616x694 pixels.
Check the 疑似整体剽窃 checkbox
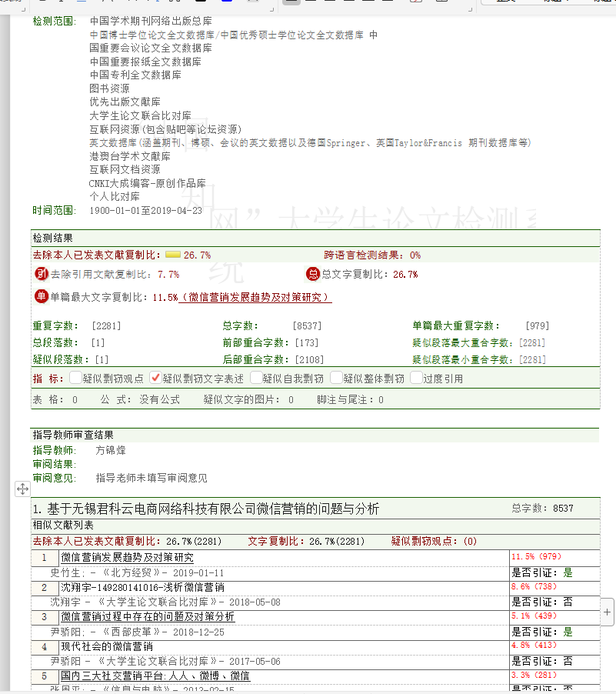pos(336,378)
